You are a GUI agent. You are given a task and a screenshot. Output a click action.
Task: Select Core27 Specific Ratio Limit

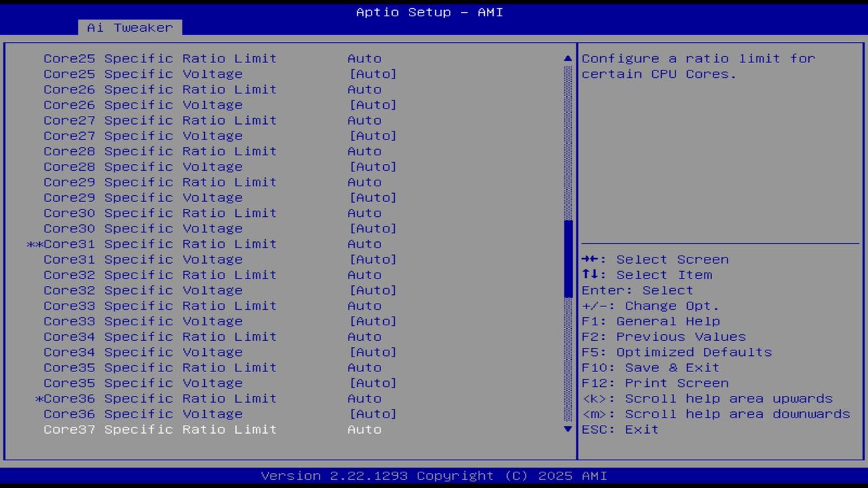coord(159,120)
